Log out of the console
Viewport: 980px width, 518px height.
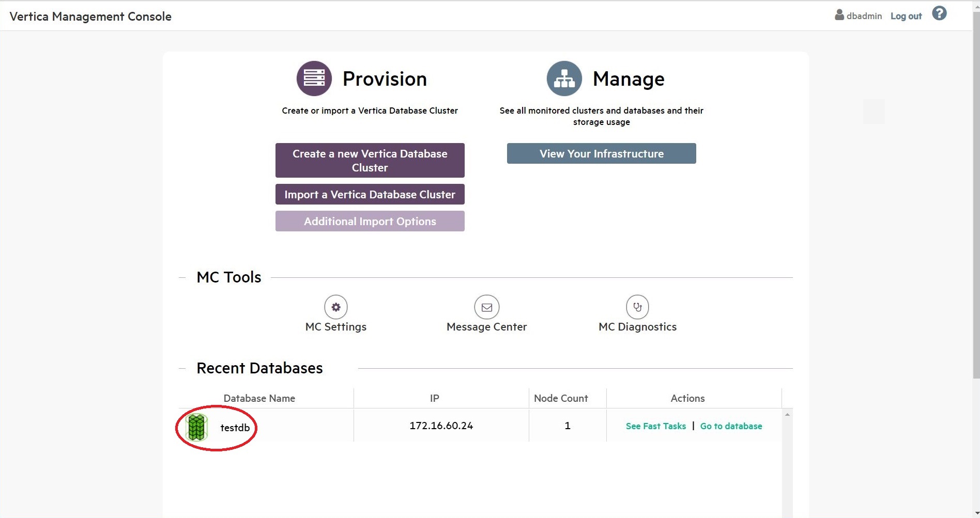906,16
